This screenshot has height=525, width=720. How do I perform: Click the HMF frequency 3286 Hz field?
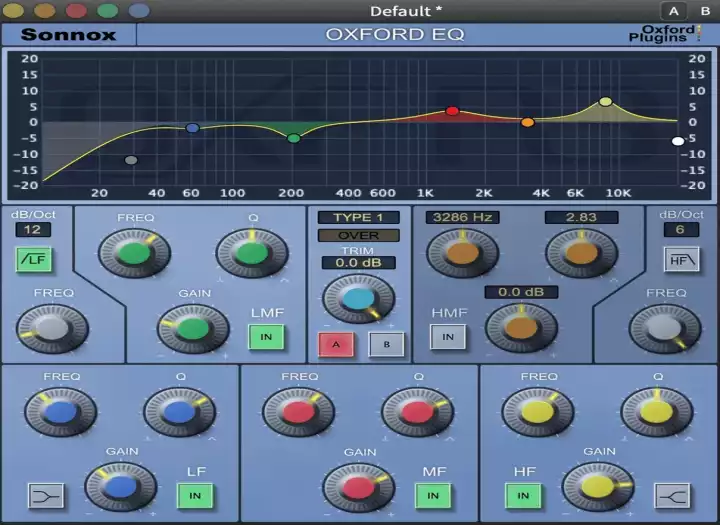pos(462,217)
